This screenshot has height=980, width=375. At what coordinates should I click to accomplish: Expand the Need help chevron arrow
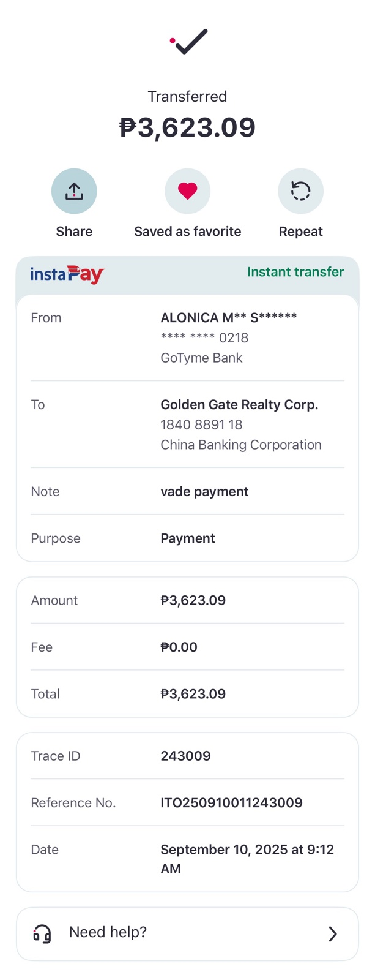coord(332,933)
